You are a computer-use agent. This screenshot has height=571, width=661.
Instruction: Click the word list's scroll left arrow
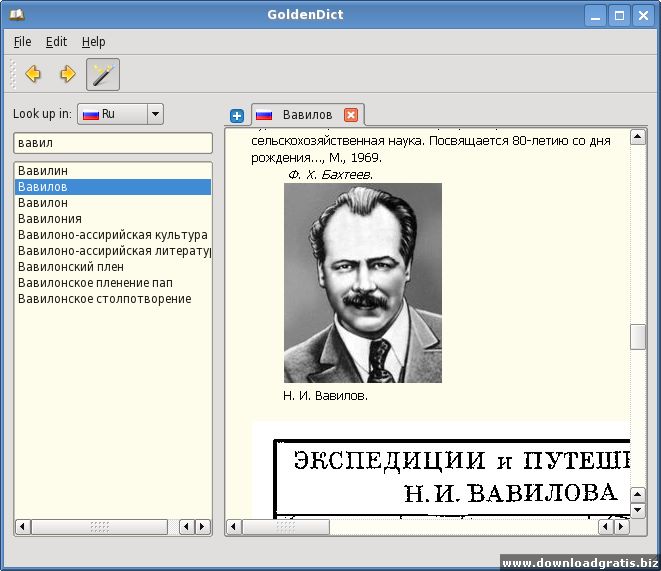pos(23,527)
